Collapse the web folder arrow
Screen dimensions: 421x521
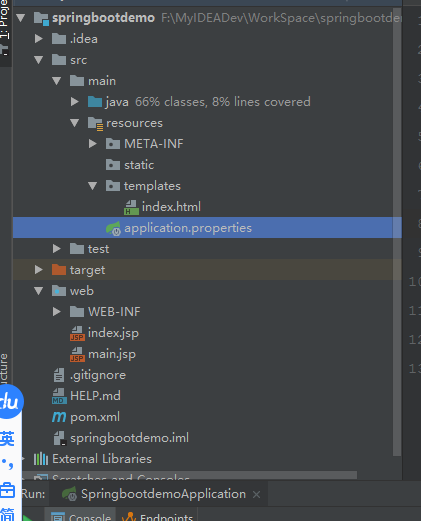click(x=39, y=291)
